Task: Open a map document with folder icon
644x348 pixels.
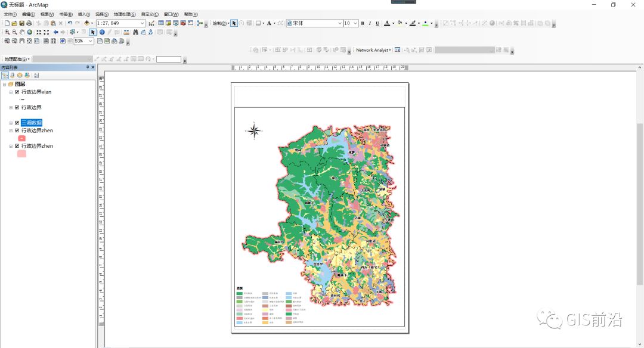Action: pos(14,23)
